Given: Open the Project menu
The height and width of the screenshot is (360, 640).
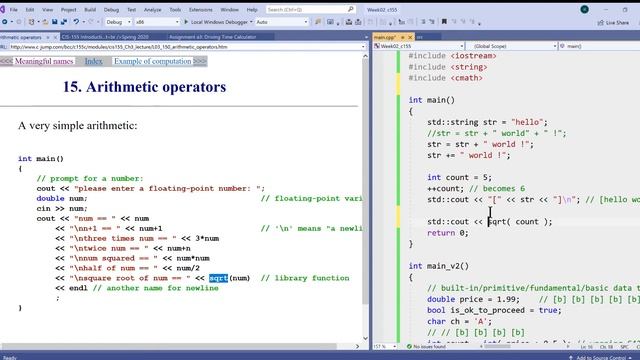Looking at the screenshot, I should pos(69,9).
